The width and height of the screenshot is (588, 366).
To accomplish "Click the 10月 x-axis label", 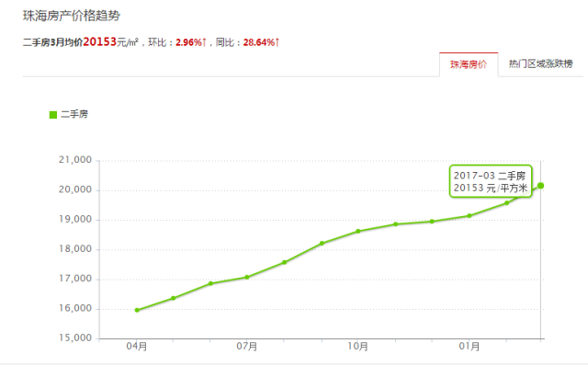I will coord(357,346).
